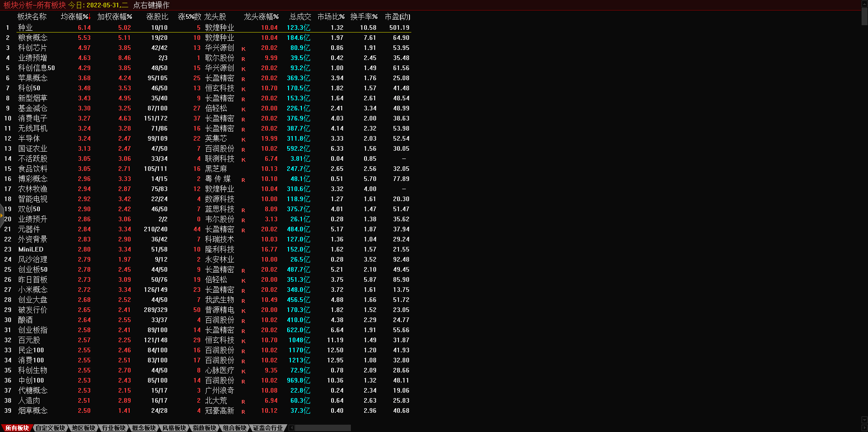Click the R marker beside 粤传媒 in row 16

243,180
